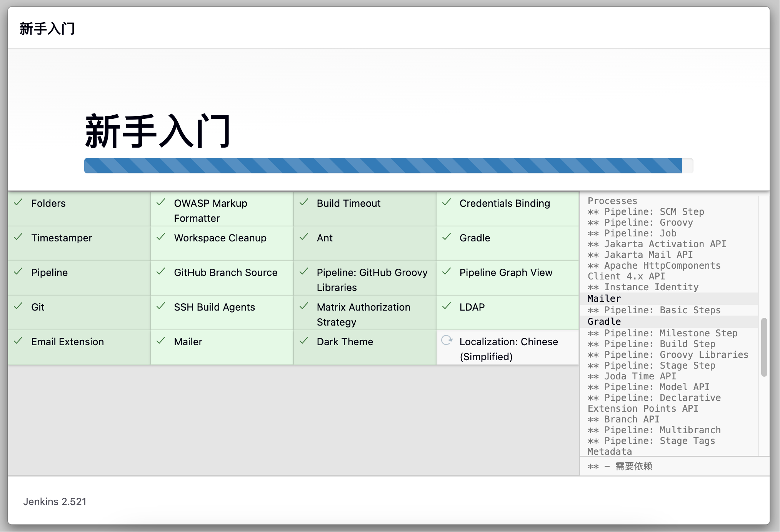Select the Pipeline Graph View plugin cell
This screenshot has height=532, width=780.
point(506,273)
